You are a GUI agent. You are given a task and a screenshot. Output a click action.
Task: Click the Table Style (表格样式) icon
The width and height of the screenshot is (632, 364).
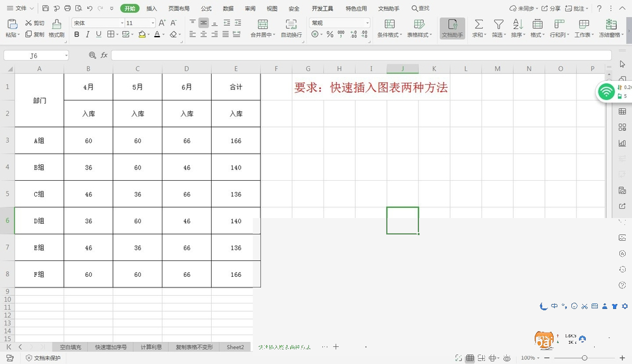[419, 24]
